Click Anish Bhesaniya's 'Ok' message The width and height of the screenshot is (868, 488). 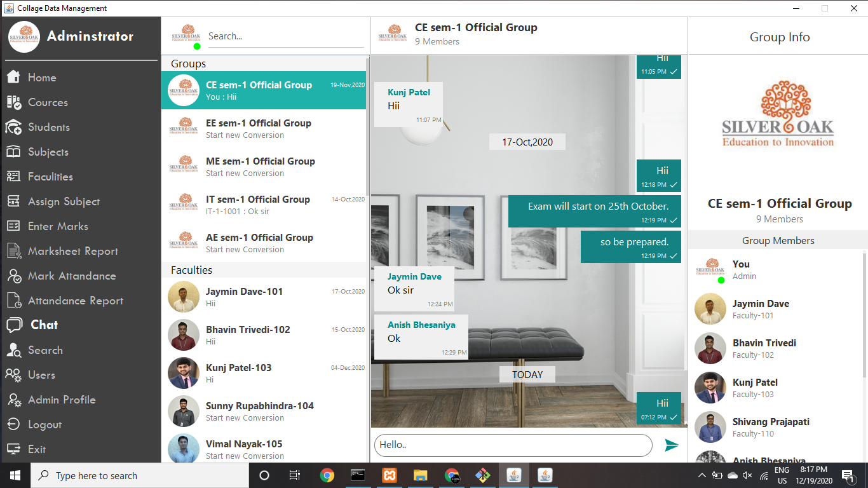[x=421, y=337]
